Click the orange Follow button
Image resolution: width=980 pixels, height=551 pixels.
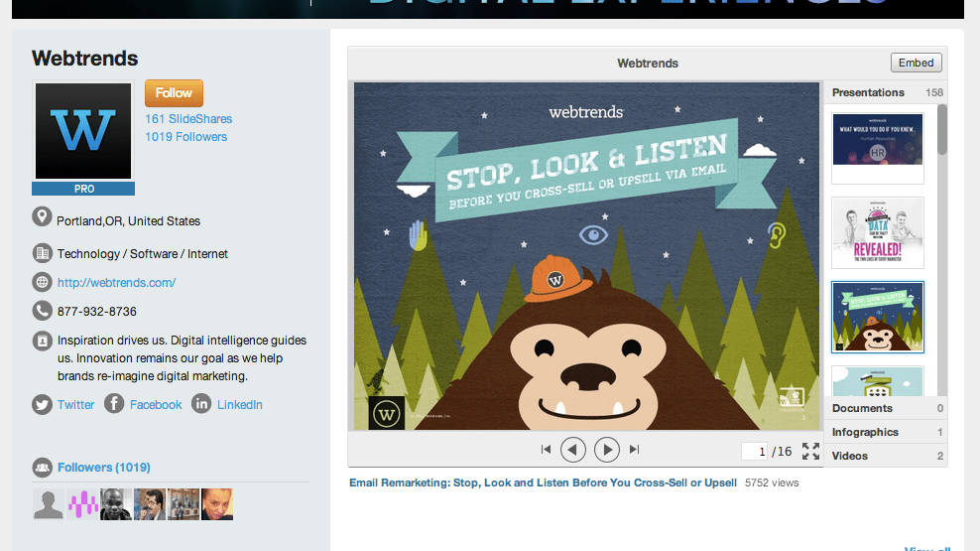[x=174, y=93]
